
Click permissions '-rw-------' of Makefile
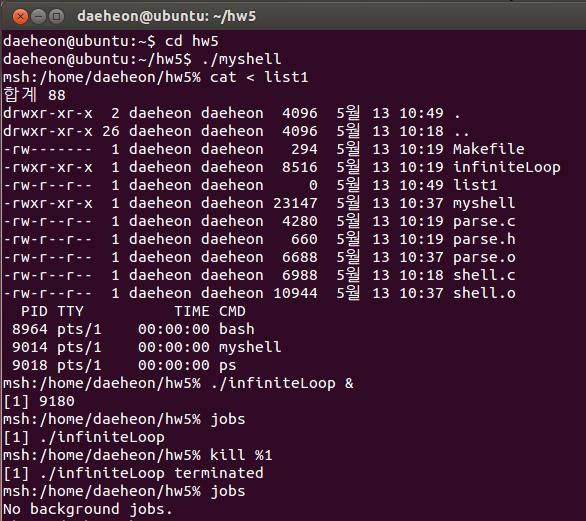47,149
